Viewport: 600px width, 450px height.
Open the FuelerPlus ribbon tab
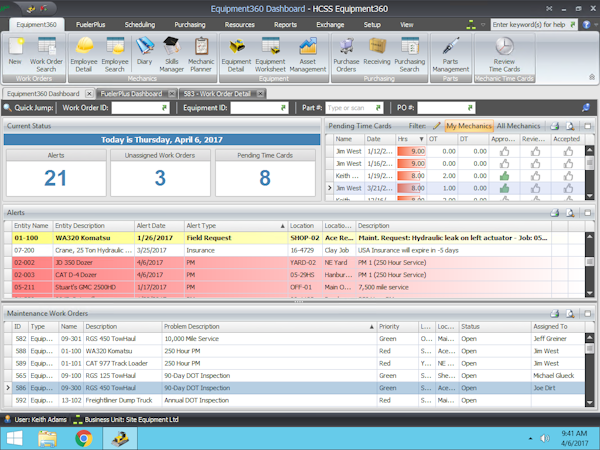click(90, 24)
